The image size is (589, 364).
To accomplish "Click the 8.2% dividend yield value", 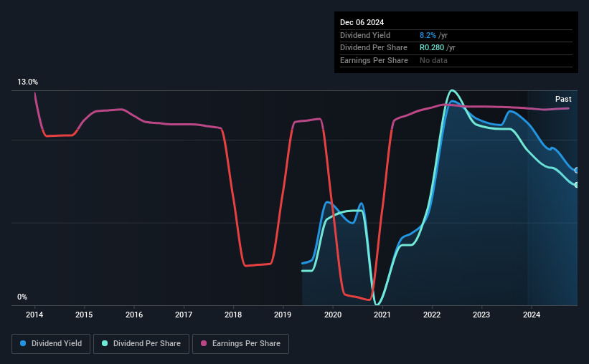I will tap(428, 35).
